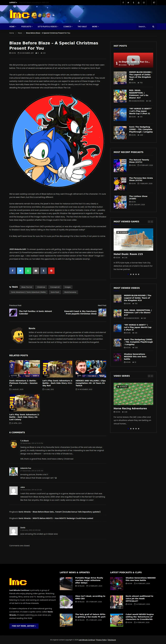Open Shadow Generations video in Most Viewed Videos
Viewport: 166px width, 644px height.
pos(135,356)
